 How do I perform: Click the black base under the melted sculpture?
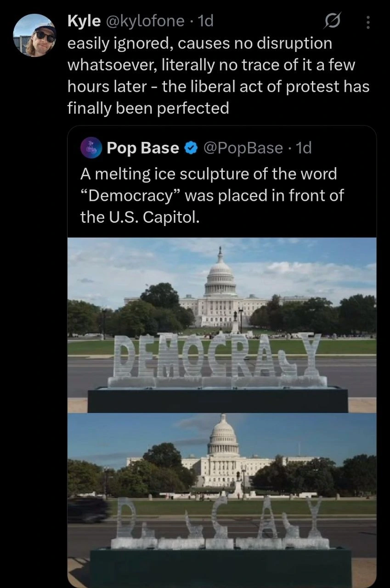220,567
